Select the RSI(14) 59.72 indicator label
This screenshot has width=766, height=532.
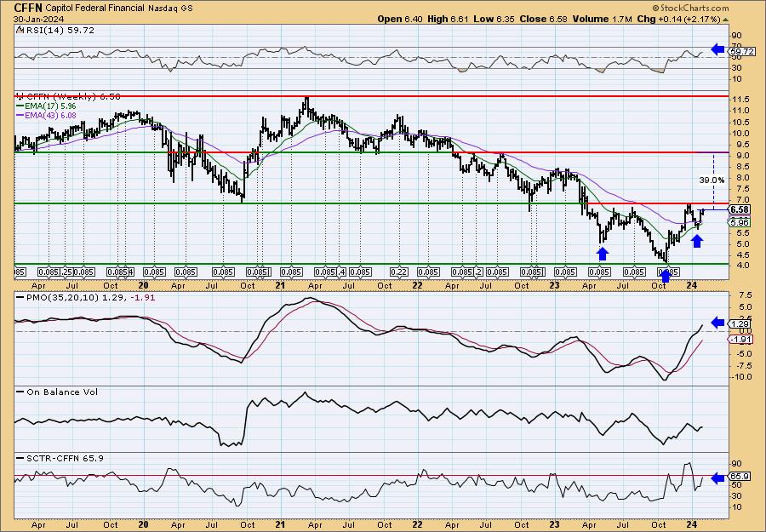coord(59,31)
